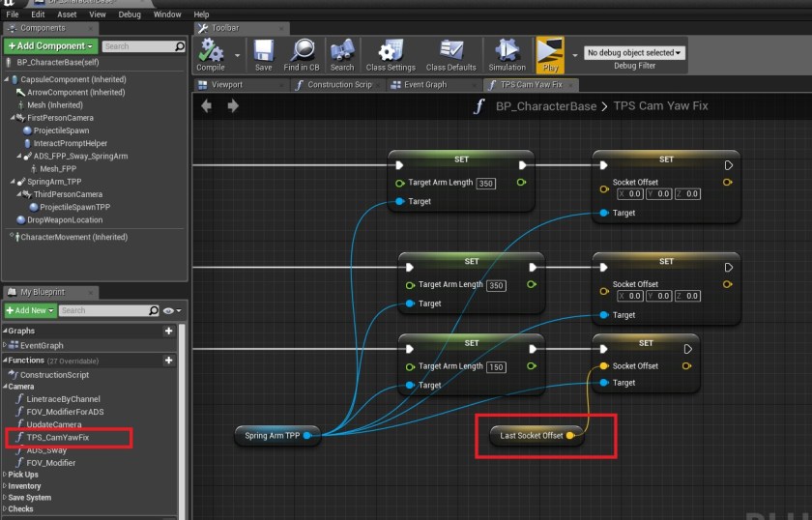Open Class Defaults from toolbar
This screenshot has width=812, height=520.
click(x=450, y=50)
